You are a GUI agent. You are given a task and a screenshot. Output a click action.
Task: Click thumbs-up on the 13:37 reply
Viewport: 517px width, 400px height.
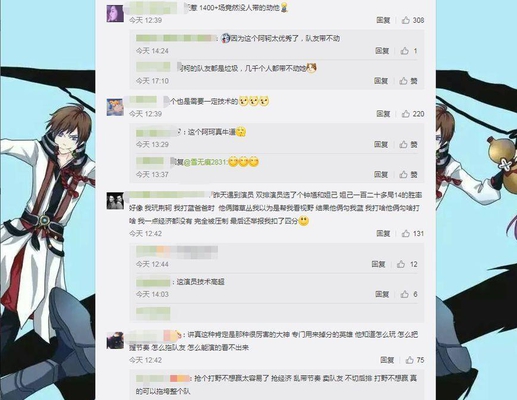pyautogui.click(x=404, y=175)
